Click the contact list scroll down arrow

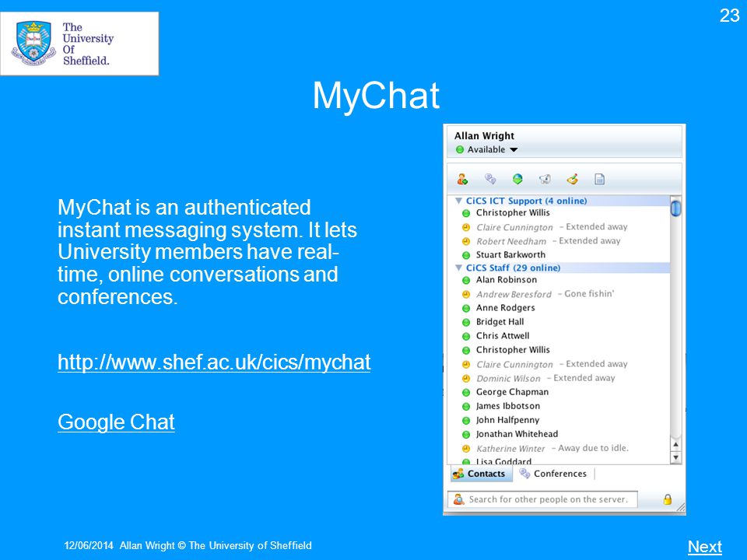coord(675,457)
